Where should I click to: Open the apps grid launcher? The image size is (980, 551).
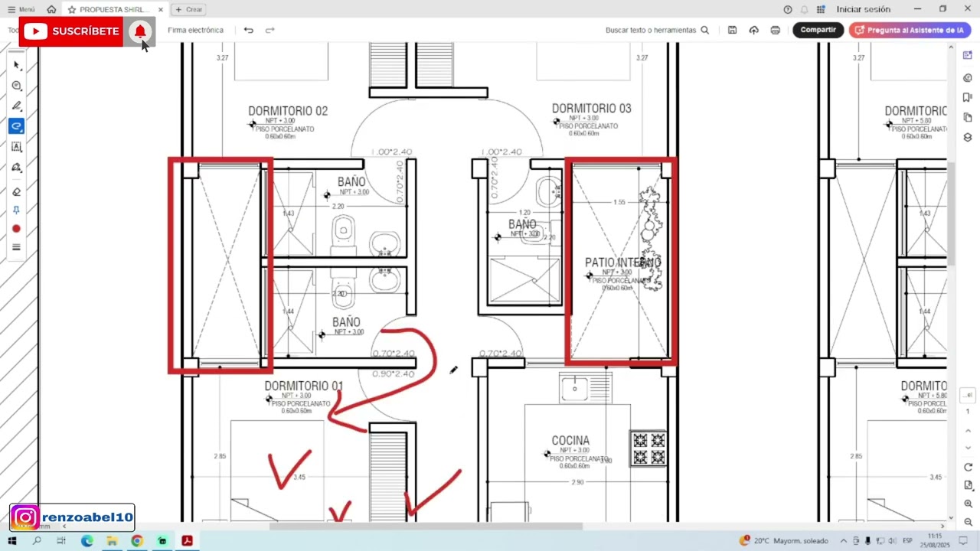coord(821,9)
